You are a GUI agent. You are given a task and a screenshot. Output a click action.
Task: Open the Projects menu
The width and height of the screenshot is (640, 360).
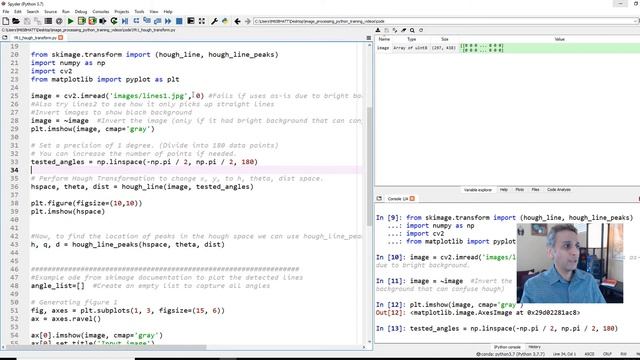pyautogui.click(x=122, y=11)
